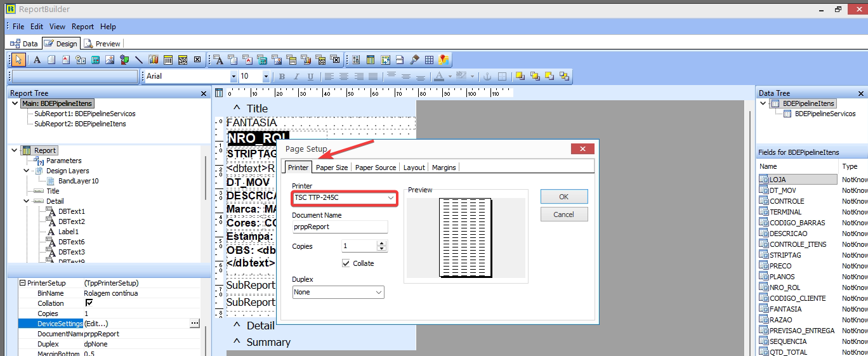Switch to the Paper Size tab

[332, 168]
